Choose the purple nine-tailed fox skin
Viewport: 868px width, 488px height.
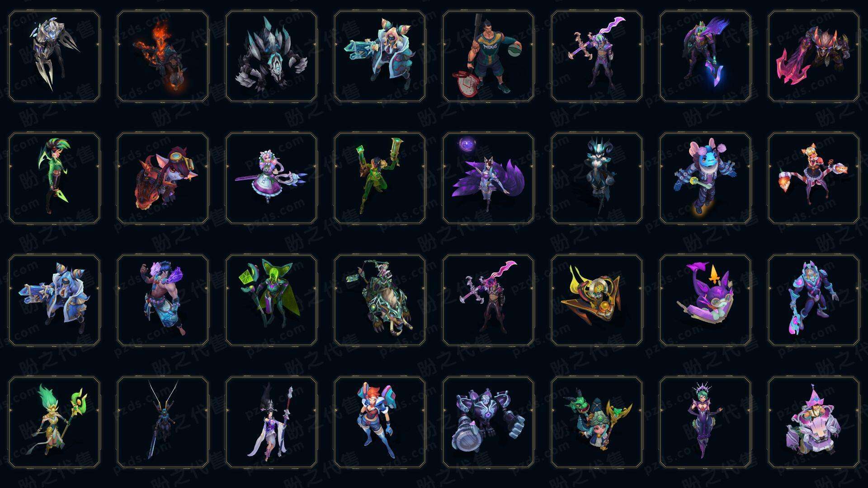488,178
